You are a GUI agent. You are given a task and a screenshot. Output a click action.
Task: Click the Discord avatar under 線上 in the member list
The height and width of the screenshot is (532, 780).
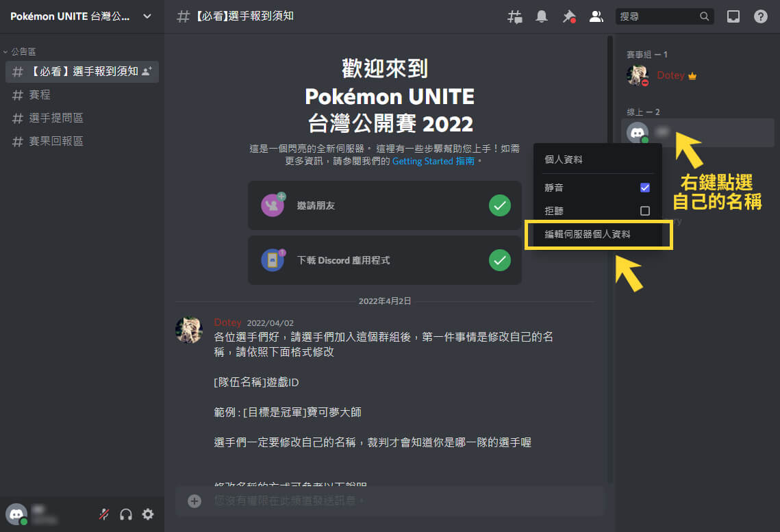[638, 133]
